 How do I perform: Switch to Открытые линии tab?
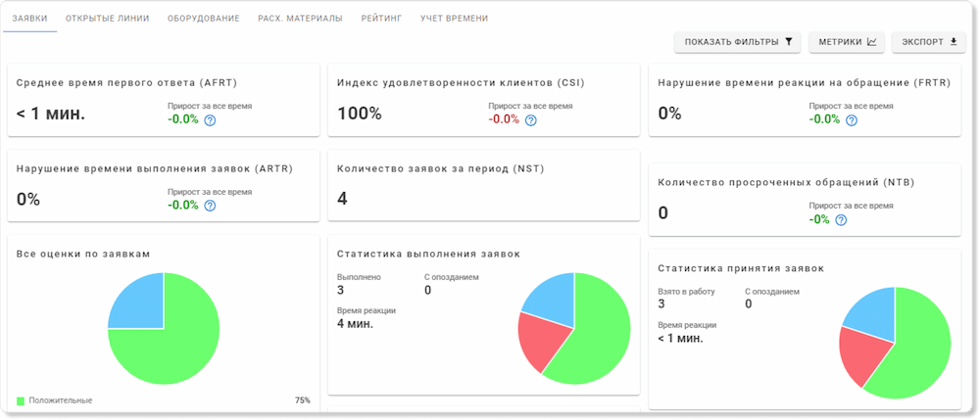click(107, 19)
